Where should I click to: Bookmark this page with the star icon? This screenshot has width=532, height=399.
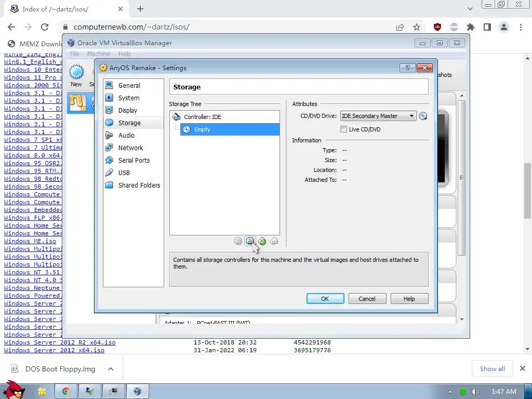point(417,27)
